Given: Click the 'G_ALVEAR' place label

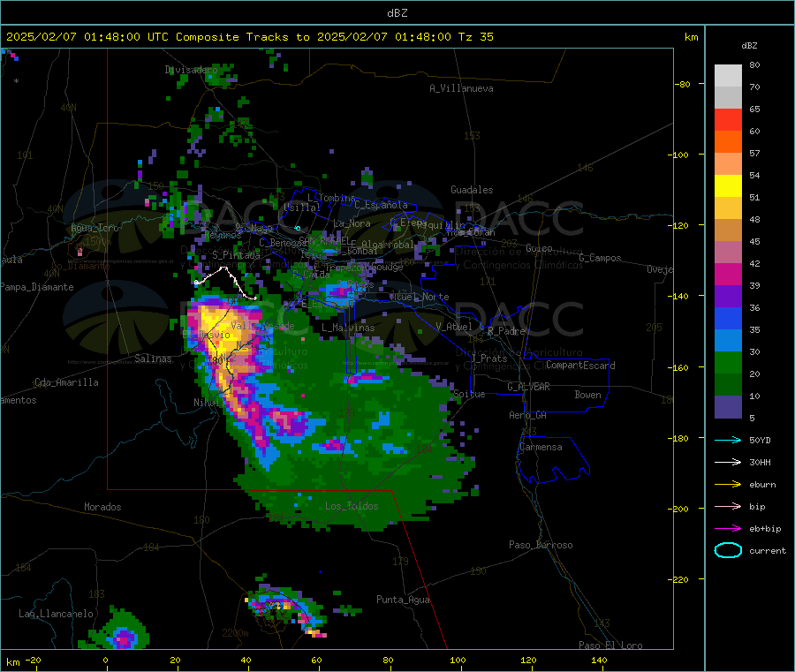Looking at the screenshot, I should click(x=528, y=387).
